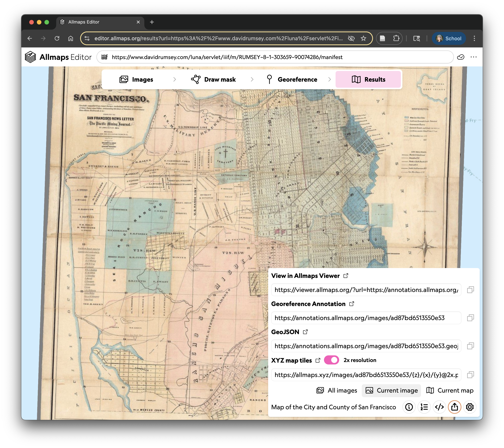504x448 pixels.
Task: Select the All images scope
Action: (x=337, y=390)
